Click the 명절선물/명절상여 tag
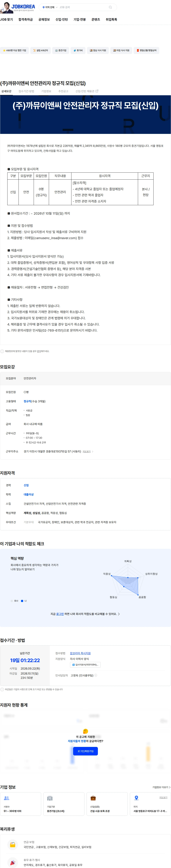This screenshot has width=171, height=868. coord(146,50)
